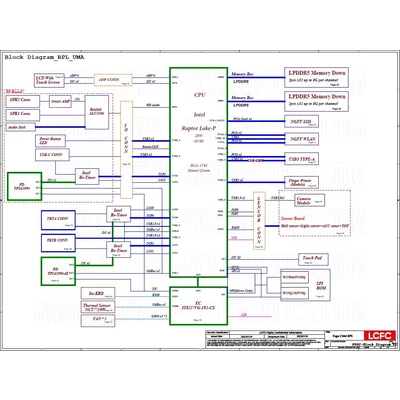This screenshot has width=400, height=400.
Task: Click the SPI ROM label
Action: 321,286
